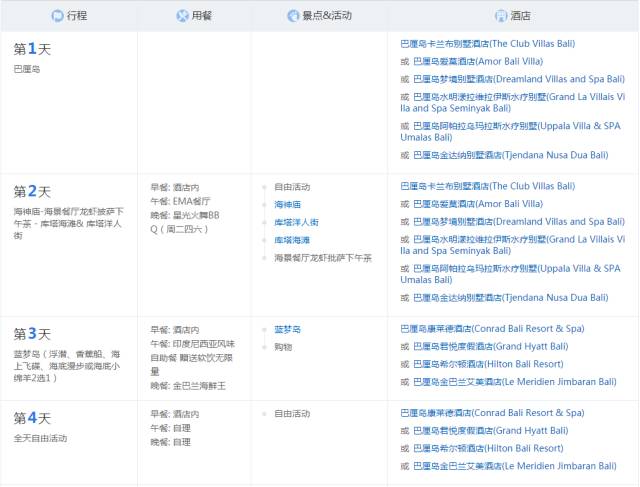Open Day 4 Grand Hyatt Bali link
640x487 pixels.
click(491, 431)
